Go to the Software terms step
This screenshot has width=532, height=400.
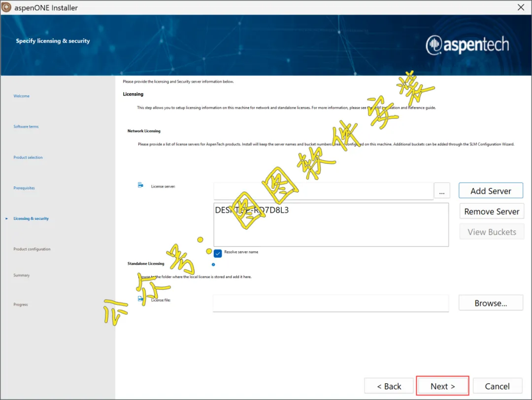[x=26, y=126]
